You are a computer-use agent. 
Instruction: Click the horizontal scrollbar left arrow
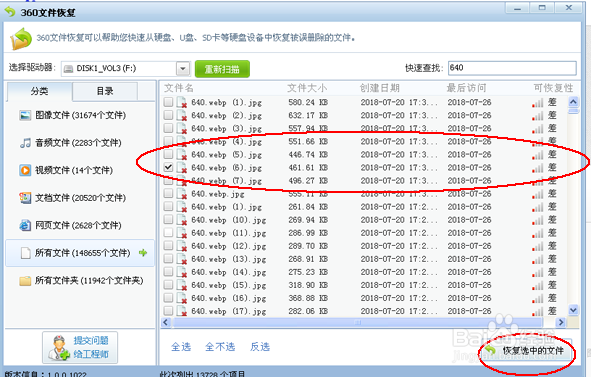(166, 322)
